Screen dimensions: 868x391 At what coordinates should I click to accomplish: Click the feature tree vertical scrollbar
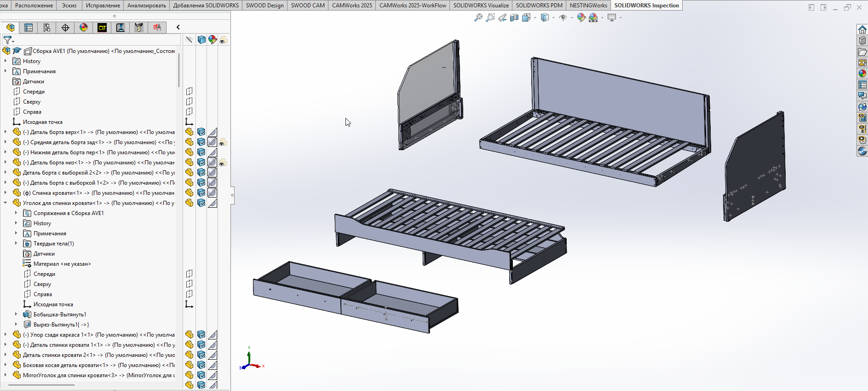tap(179, 69)
